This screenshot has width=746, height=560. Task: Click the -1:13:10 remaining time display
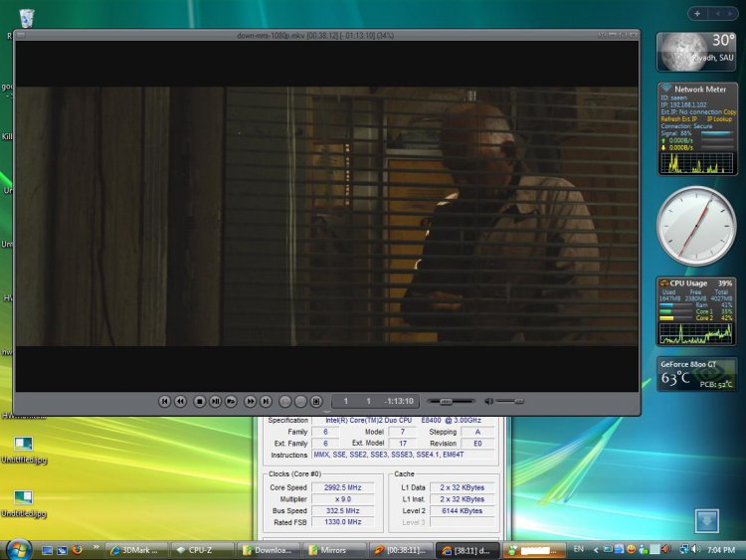[x=400, y=401]
